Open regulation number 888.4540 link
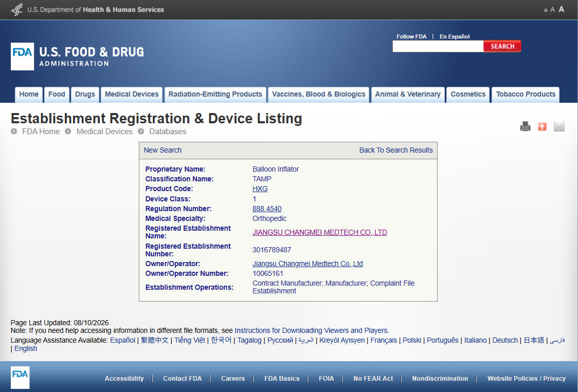Viewport: 578px width, 392px height. (x=267, y=209)
